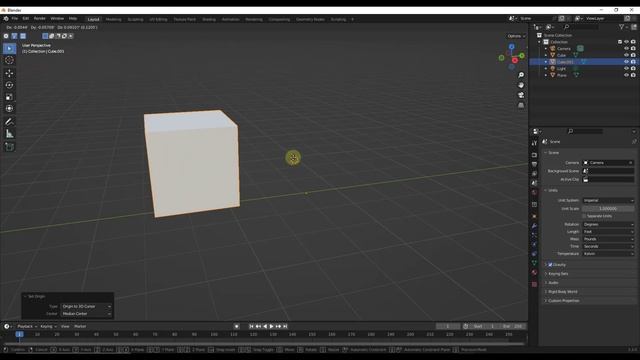
Task: Select the Rotate tool
Action: 9,85
